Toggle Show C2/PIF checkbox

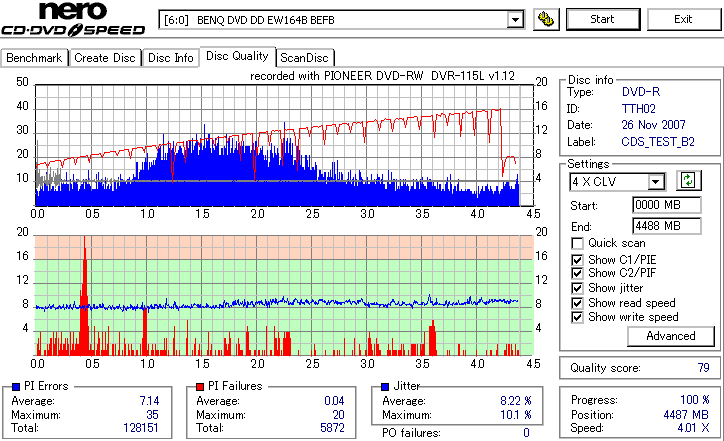(x=577, y=273)
